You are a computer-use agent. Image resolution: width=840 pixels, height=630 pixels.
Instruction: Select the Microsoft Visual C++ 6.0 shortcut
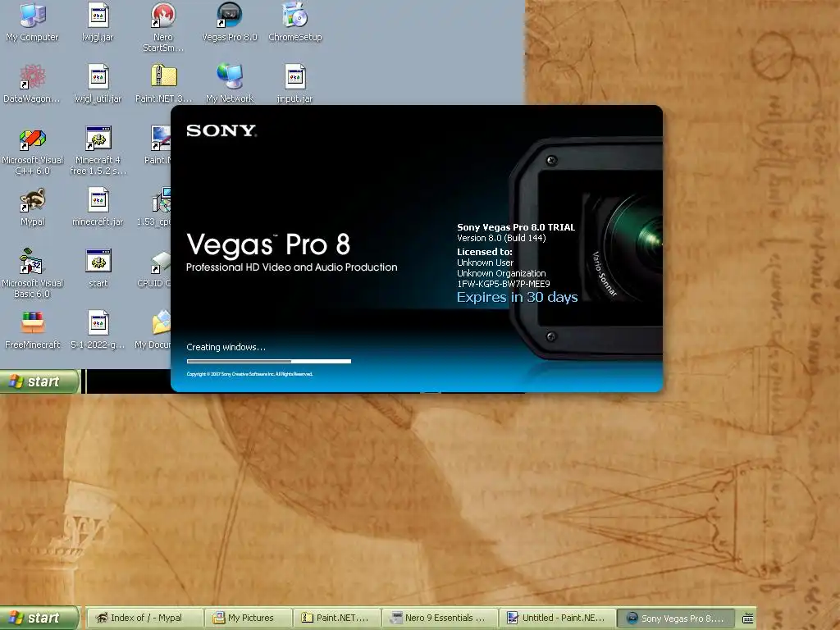pos(32,151)
